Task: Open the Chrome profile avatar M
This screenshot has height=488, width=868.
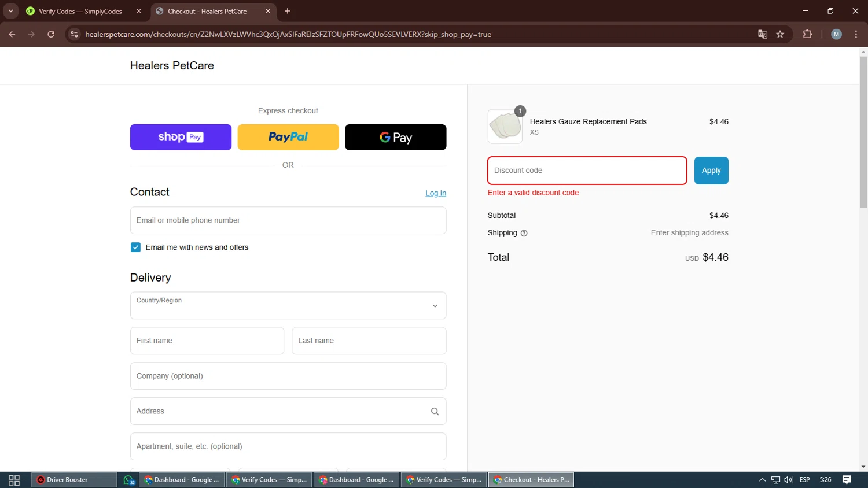Action: [x=836, y=34]
